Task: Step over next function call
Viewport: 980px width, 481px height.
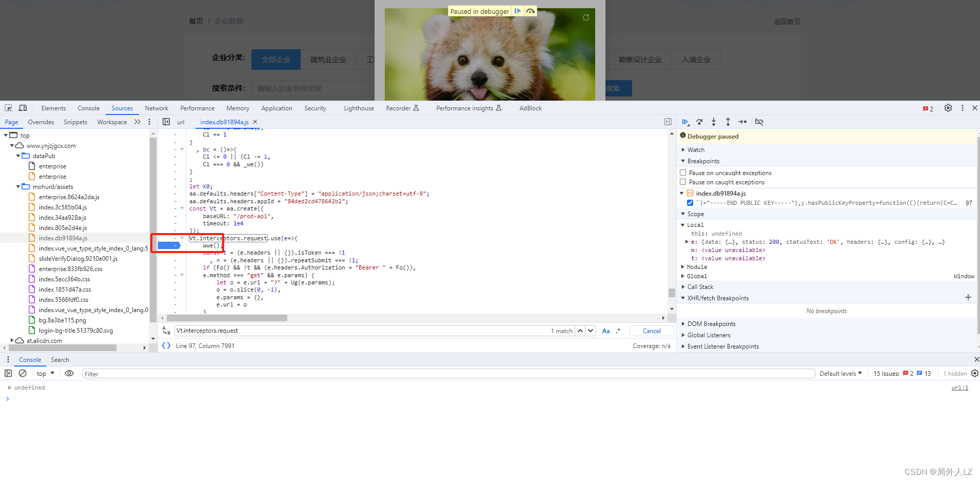Action: [x=699, y=122]
